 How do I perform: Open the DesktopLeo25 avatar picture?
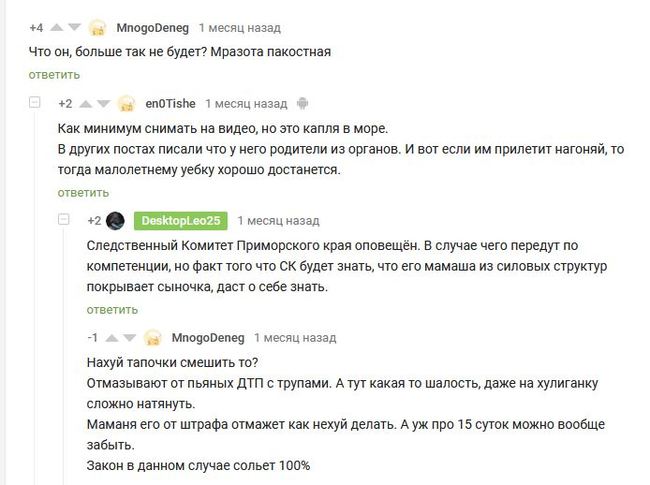click(x=115, y=220)
